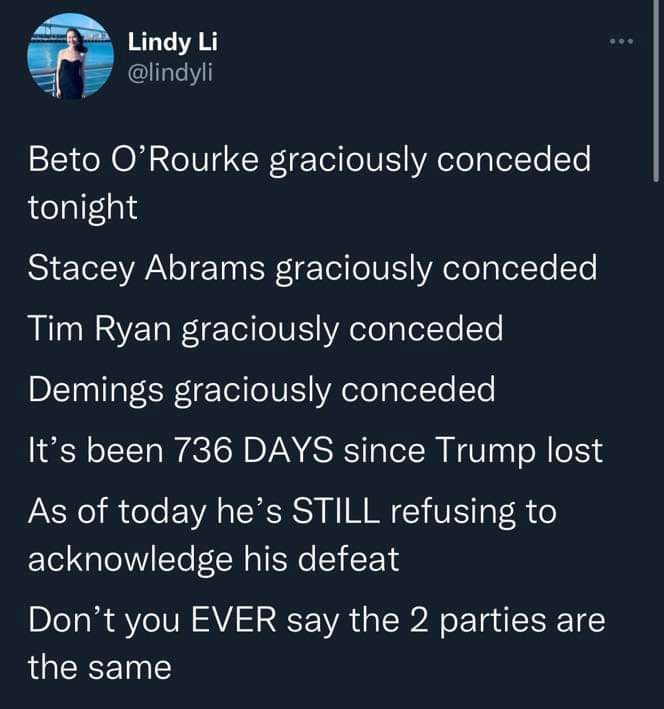Click the name Demings in the tweet
Viewport: 664px width, 709px height.
(95, 390)
